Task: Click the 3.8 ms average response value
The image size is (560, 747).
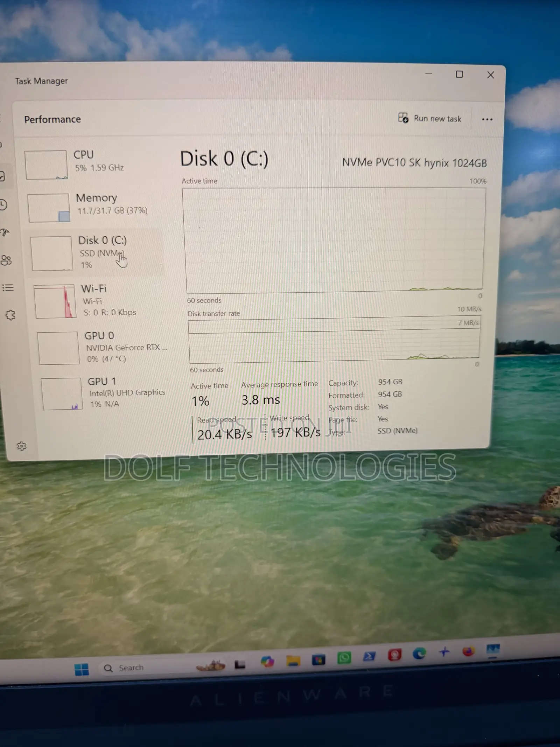Action: pyautogui.click(x=261, y=400)
